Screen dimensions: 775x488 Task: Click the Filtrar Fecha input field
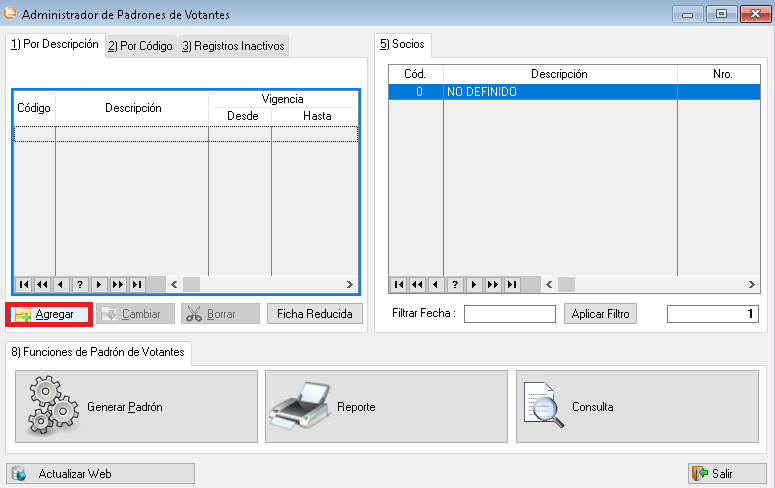509,314
